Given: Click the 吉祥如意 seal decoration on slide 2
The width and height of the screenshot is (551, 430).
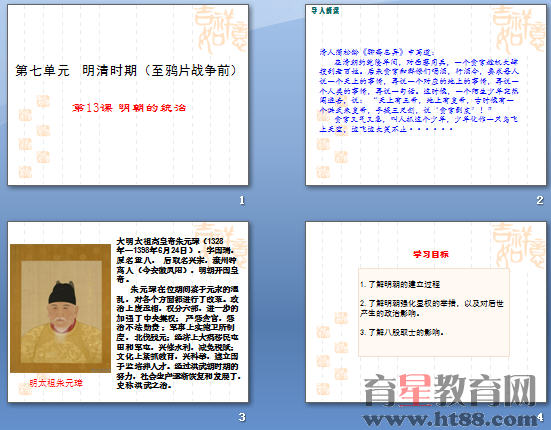Looking at the screenshot, I should pos(518,31).
